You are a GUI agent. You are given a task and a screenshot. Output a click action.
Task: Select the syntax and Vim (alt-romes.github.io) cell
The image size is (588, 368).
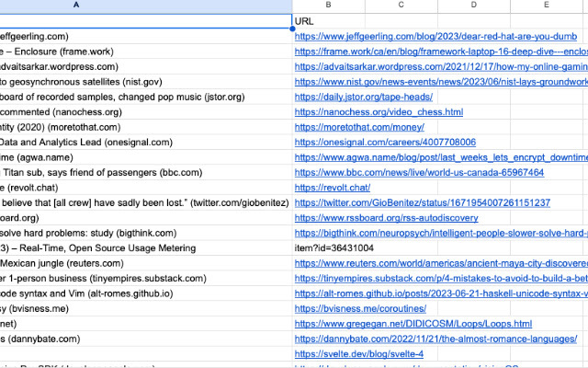(146, 293)
